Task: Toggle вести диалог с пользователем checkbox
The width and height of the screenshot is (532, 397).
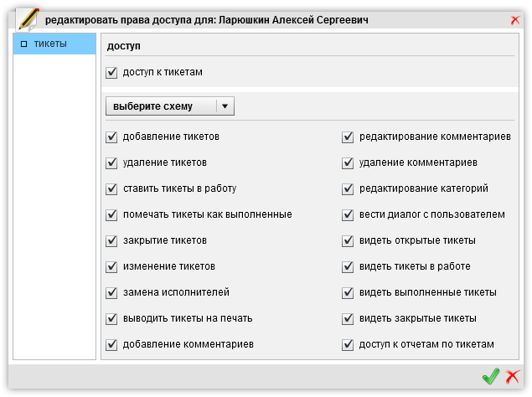Action: [349, 214]
